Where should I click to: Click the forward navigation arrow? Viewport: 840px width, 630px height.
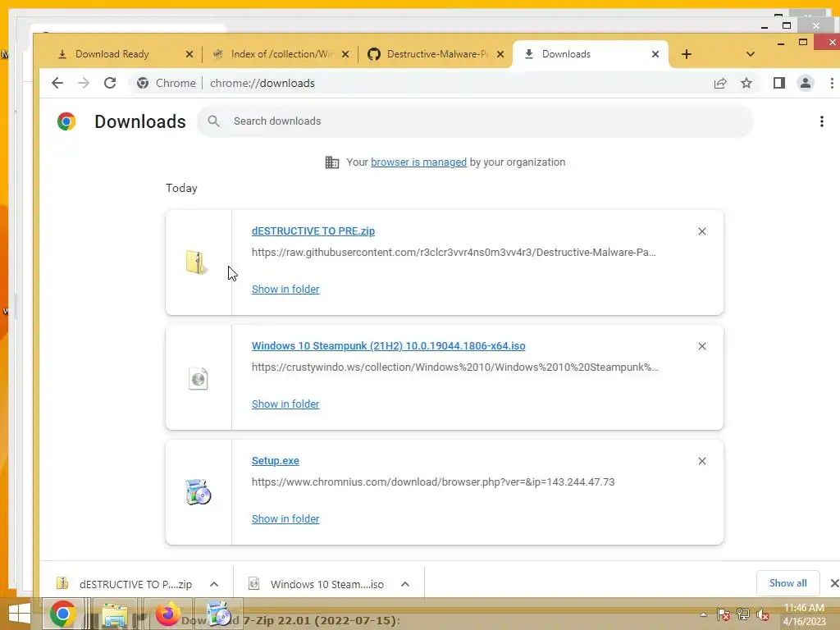pyautogui.click(x=84, y=83)
